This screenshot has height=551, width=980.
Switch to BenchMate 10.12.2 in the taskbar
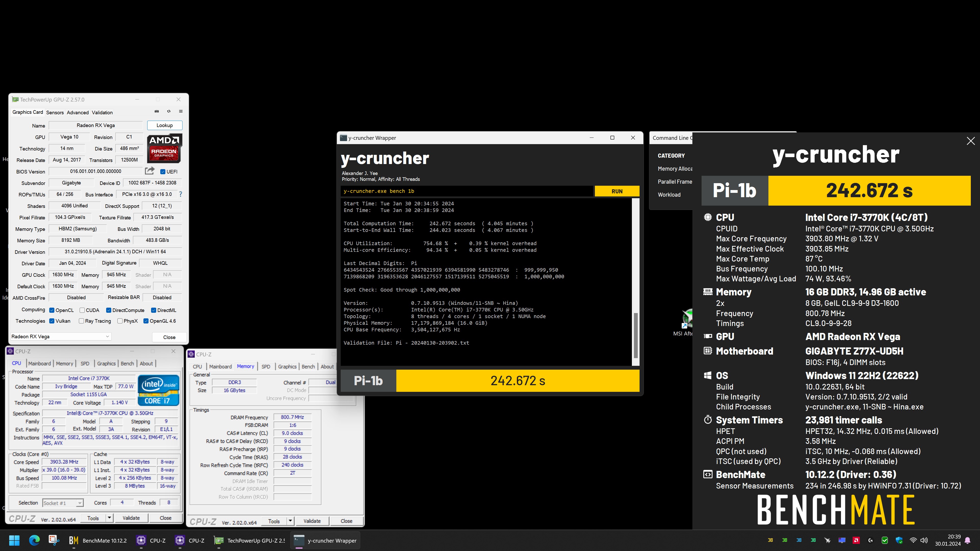(x=98, y=540)
